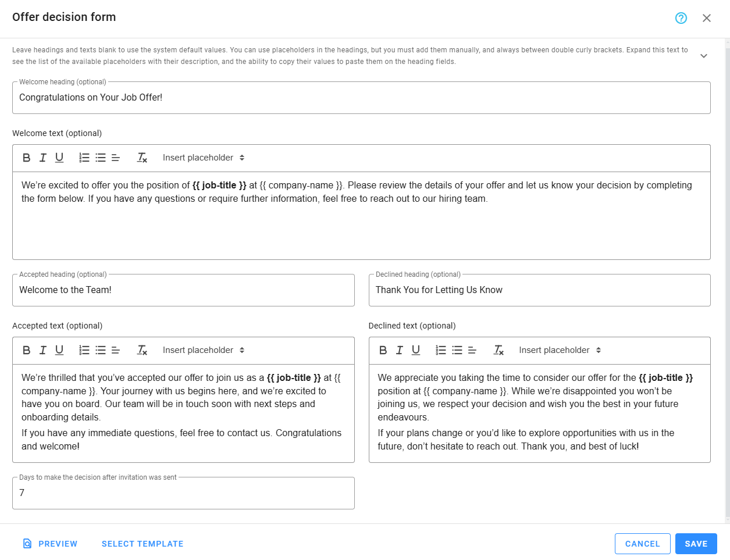The image size is (730, 560).
Task: Open help via the question mark icon
Action: [x=681, y=18]
